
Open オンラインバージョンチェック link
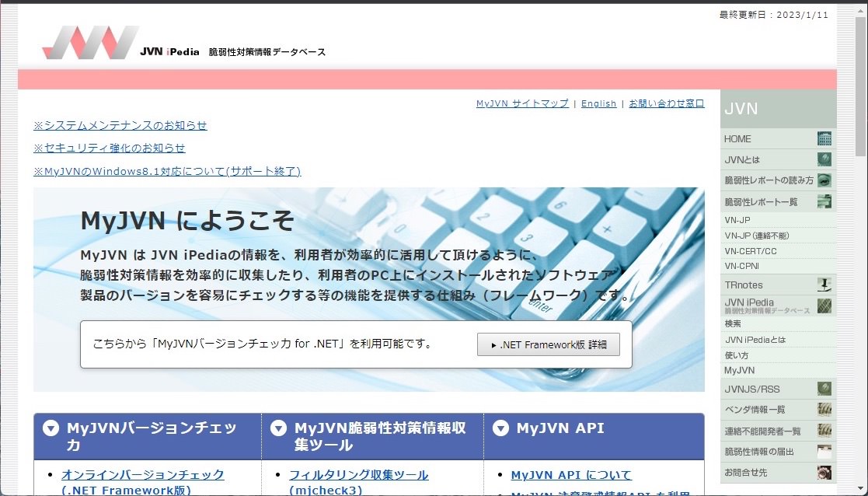click(x=143, y=482)
